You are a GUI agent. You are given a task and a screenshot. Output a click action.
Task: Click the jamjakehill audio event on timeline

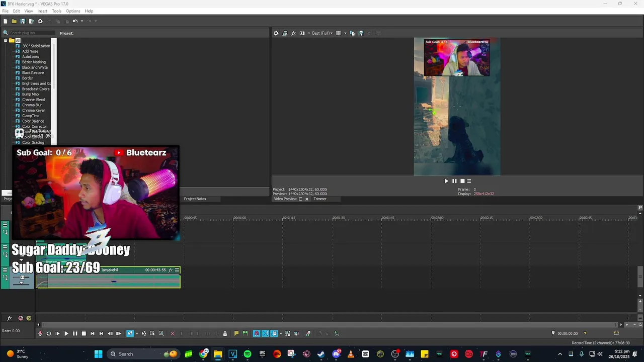click(x=108, y=278)
